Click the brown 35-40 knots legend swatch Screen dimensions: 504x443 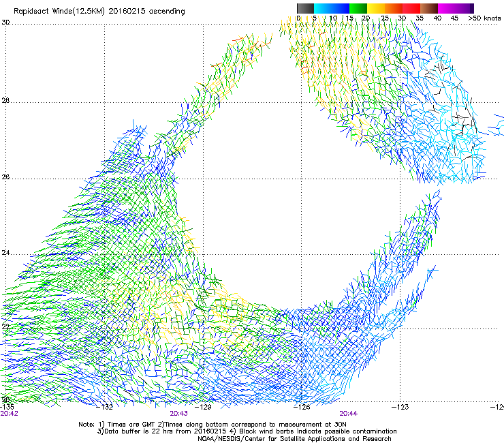coord(429,8)
